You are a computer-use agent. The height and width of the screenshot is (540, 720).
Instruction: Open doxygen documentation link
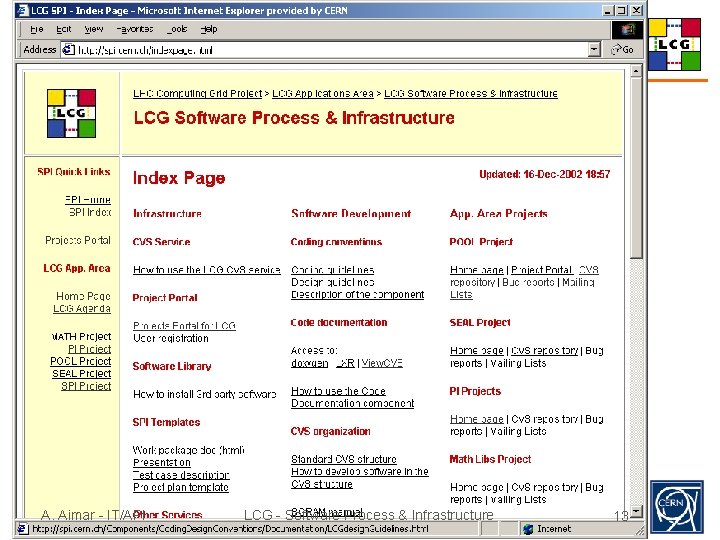[x=309, y=363]
